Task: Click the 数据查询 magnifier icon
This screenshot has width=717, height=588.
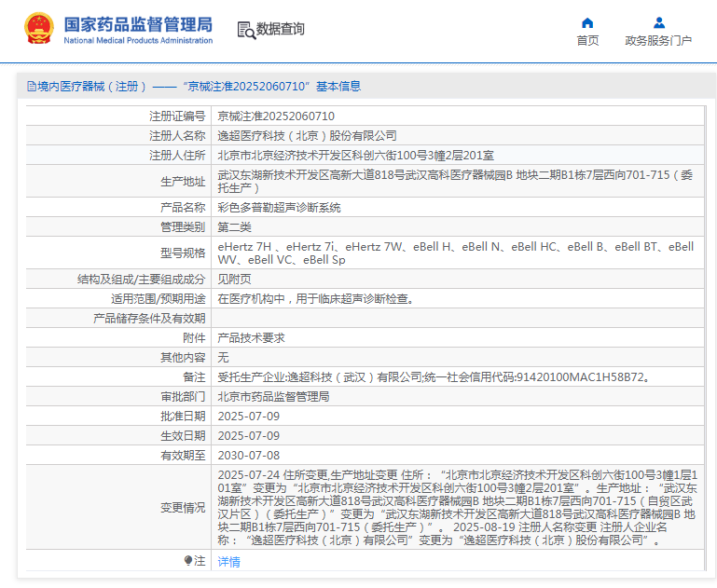Action: click(246, 30)
